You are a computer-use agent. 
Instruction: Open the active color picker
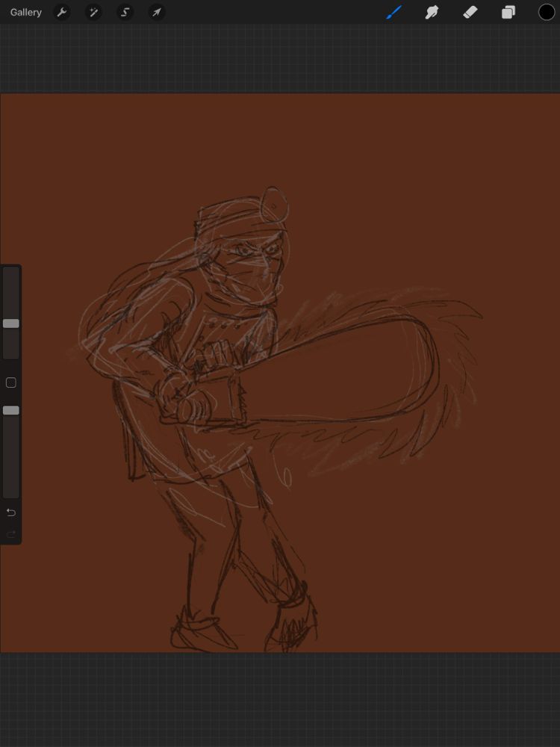(547, 13)
